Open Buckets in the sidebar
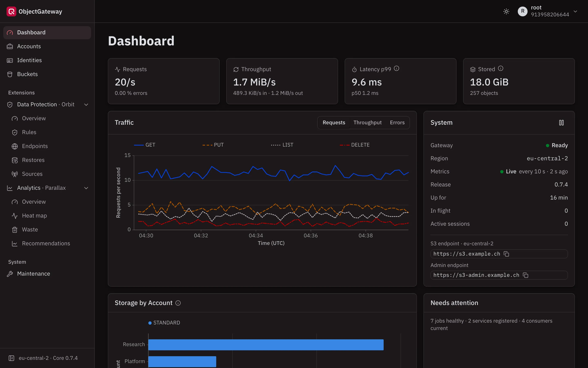The width and height of the screenshot is (588, 368). [x=47, y=74]
